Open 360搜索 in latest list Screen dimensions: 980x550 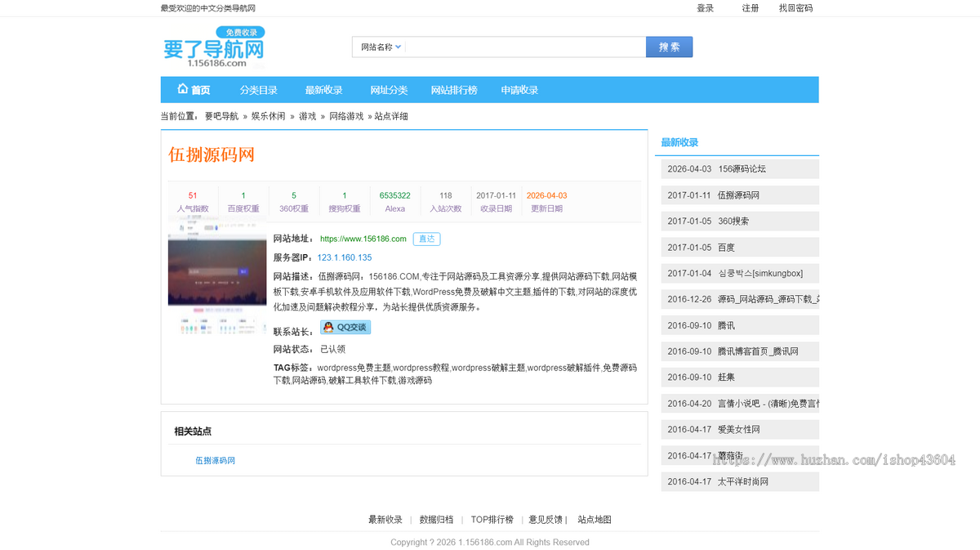pyautogui.click(x=733, y=221)
